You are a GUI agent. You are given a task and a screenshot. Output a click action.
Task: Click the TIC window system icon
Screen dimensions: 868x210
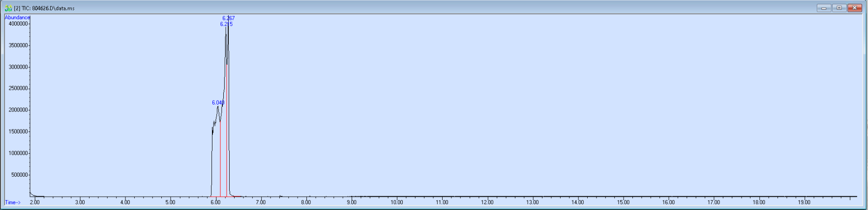coord(8,8)
